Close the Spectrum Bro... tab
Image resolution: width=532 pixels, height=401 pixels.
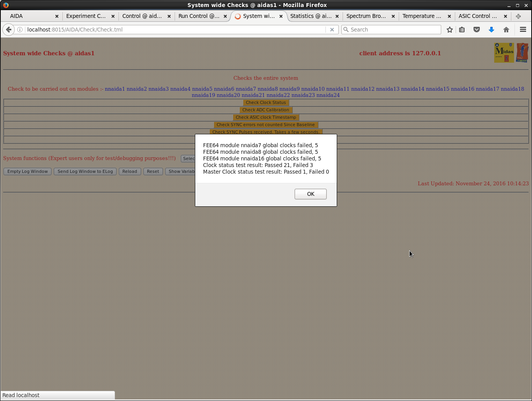[393, 16]
